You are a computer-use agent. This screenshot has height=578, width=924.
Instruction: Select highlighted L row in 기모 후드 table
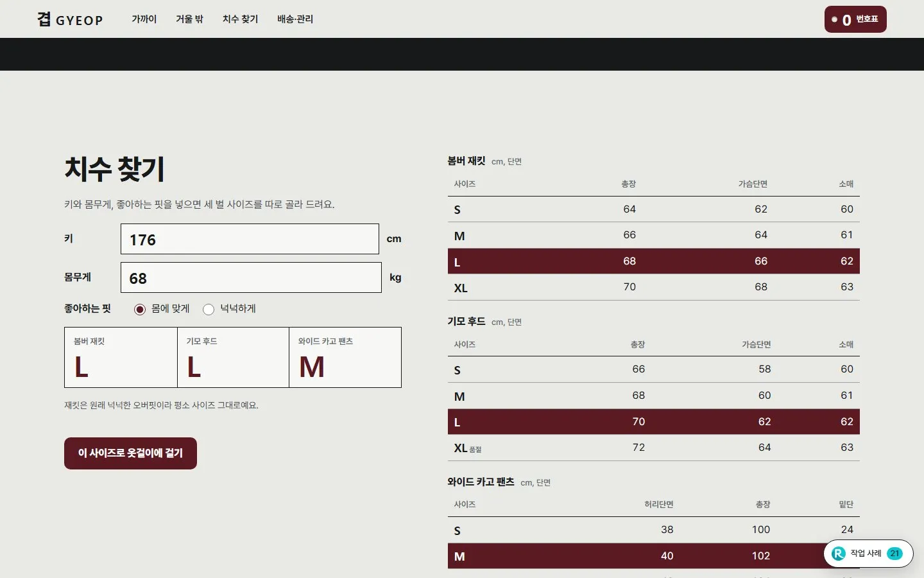coord(653,422)
